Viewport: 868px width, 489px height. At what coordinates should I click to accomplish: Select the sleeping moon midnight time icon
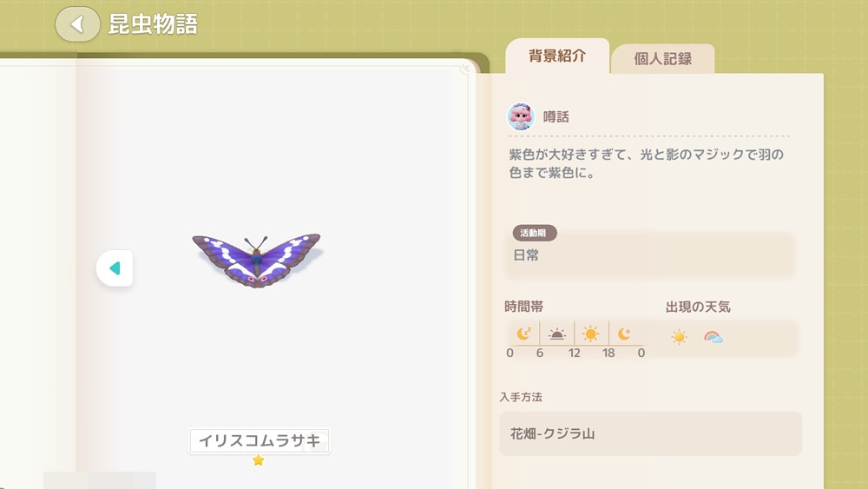pyautogui.click(x=523, y=334)
